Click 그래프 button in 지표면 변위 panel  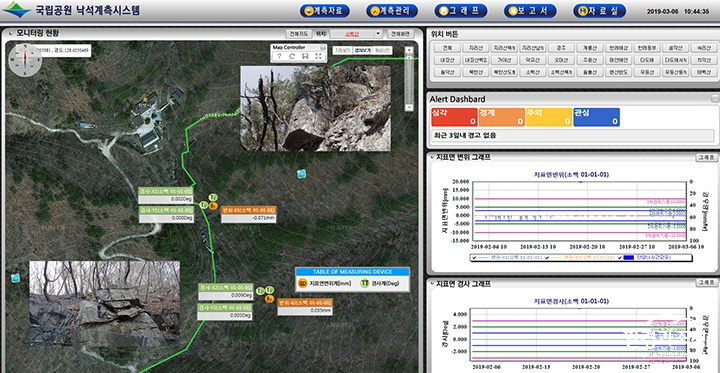point(706,157)
